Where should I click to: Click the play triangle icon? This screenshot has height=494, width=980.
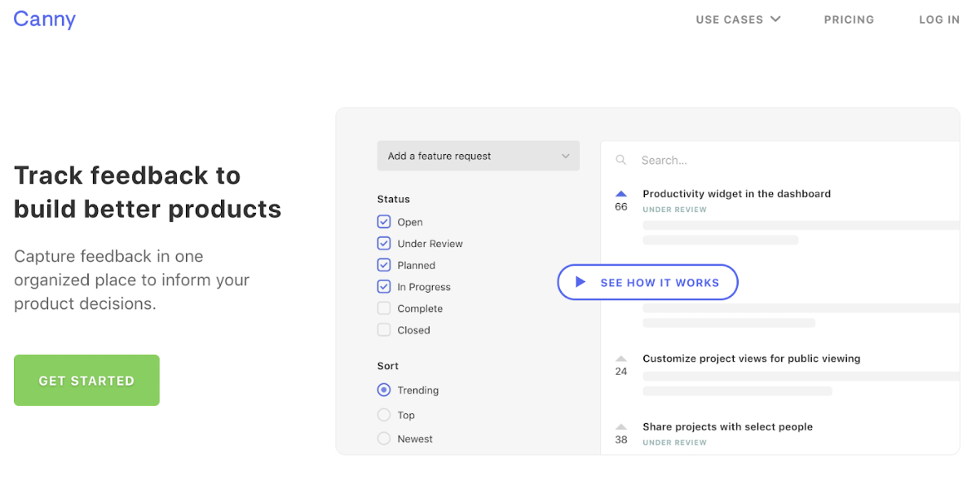point(580,282)
